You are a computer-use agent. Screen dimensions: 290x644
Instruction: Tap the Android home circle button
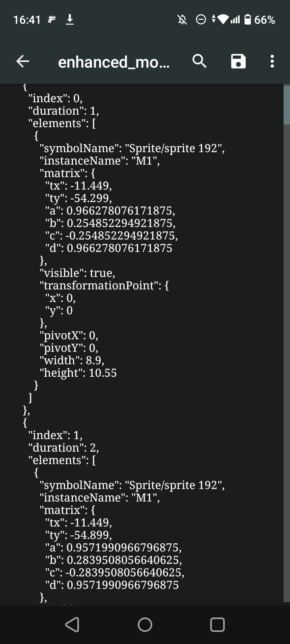tap(145, 625)
